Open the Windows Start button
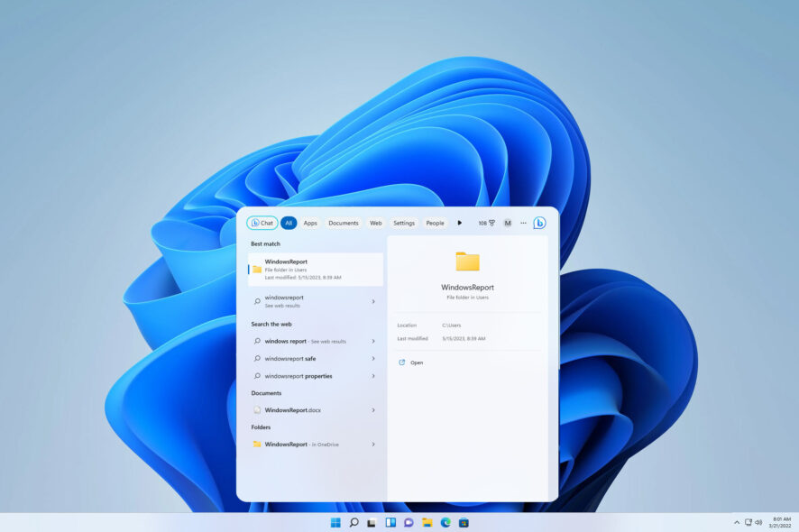This screenshot has height=532, width=799. (x=335, y=522)
